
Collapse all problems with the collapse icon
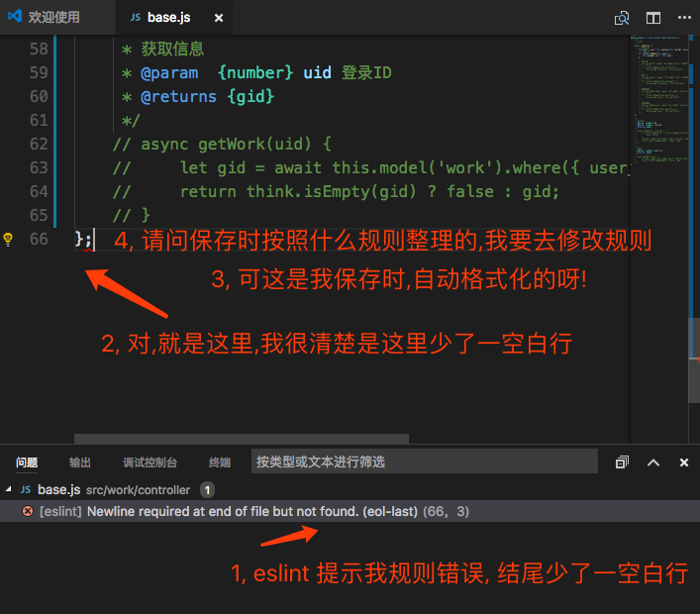coord(622,462)
